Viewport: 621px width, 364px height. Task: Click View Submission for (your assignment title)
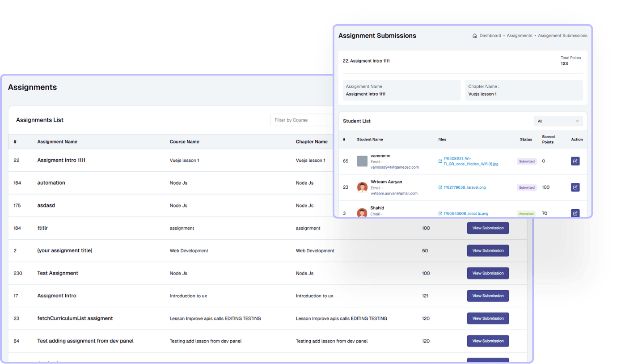[x=488, y=250]
